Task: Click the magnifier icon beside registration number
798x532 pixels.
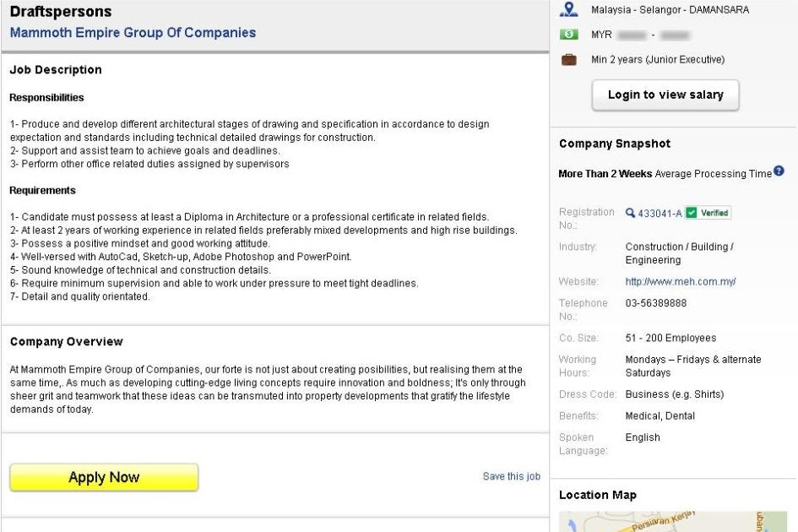Action: (630, 214)
